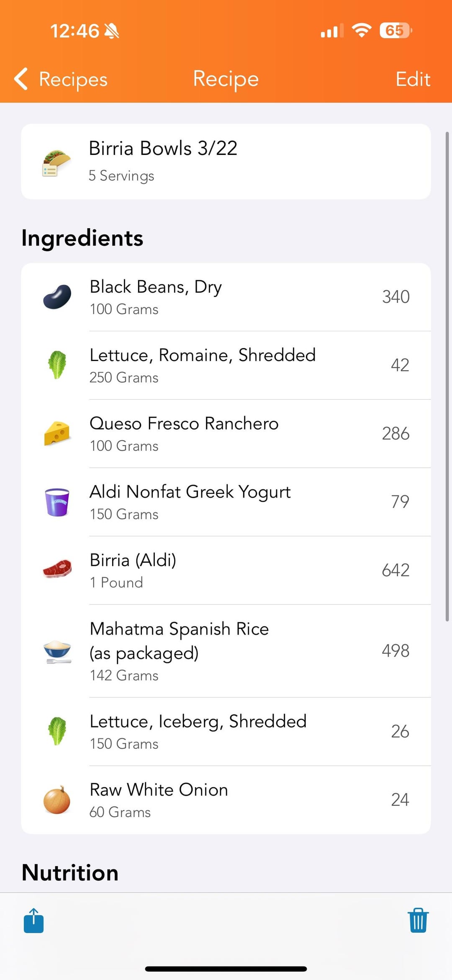This screenshot has width=452, height=980.
Task: Tap the black bean ingredient icon
Action: point(57,297)
